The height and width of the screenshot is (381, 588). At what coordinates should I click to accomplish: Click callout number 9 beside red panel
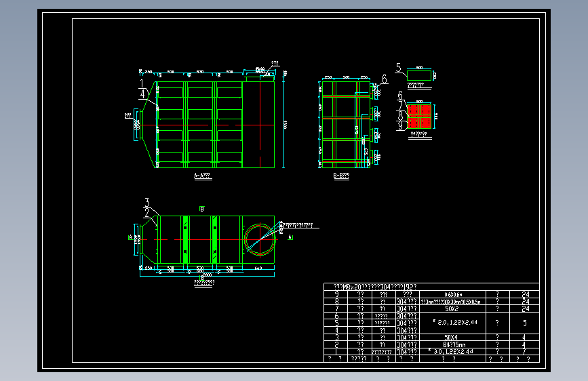(401, 125)
